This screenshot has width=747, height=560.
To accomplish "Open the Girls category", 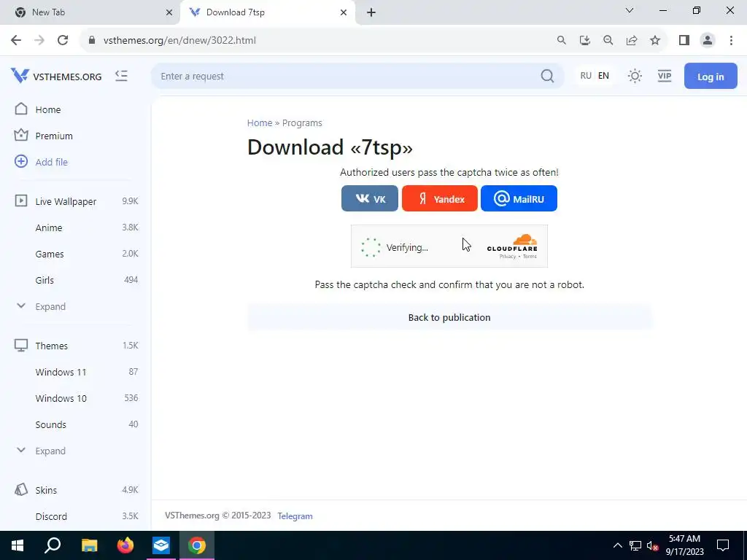I will tap(44, 280).
